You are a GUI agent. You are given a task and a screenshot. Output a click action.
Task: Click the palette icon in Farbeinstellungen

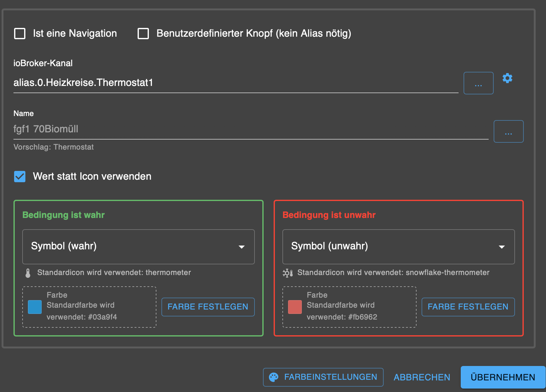(274, 377)
